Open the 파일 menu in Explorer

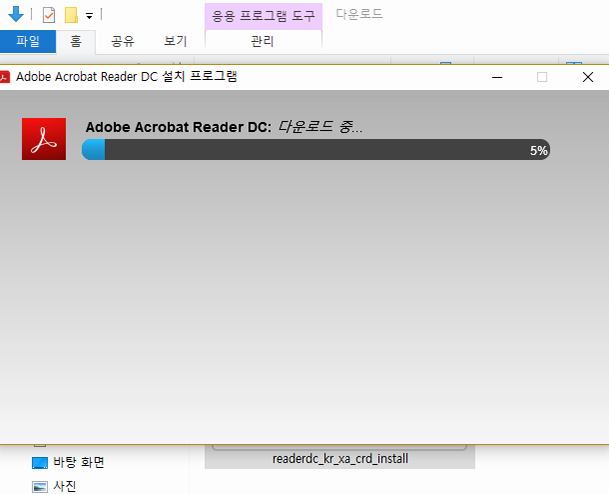pos(28,41)
